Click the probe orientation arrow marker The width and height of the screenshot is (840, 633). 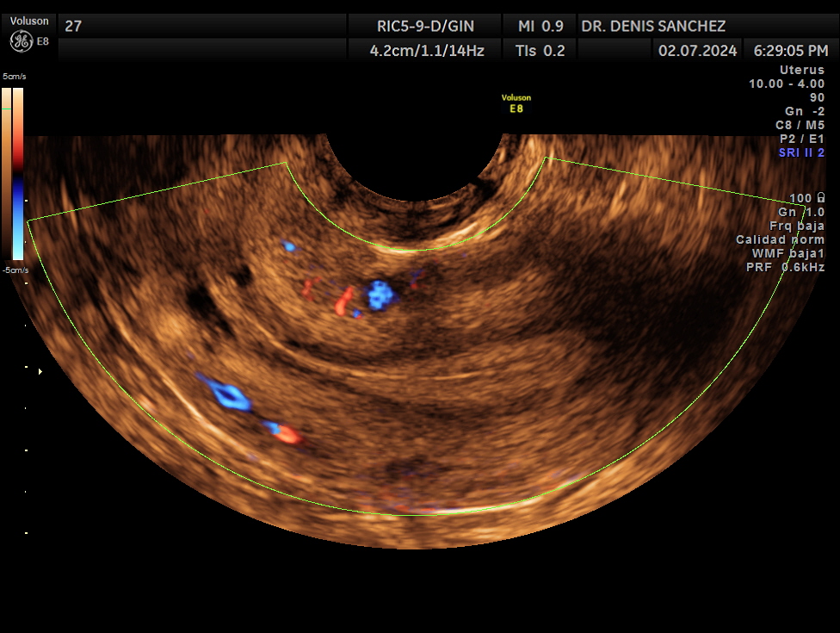39,372
